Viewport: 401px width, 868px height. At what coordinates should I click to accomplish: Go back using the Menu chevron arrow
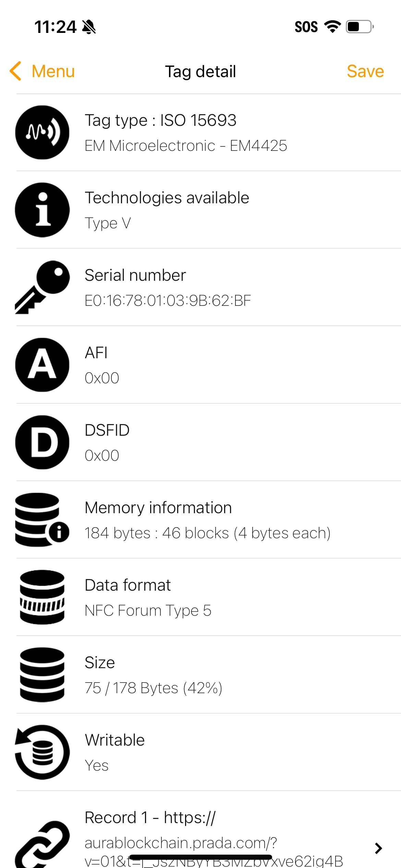[x=16, y=71]
